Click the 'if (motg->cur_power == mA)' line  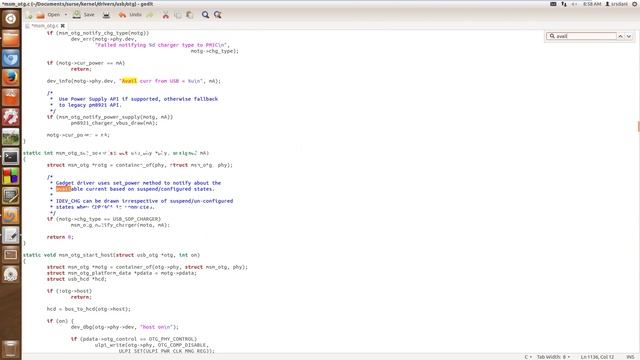[x=86, y=63]
